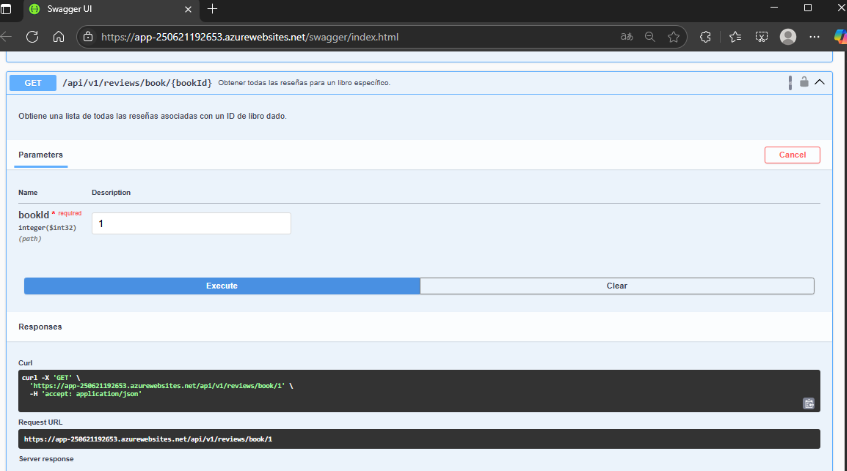This screenshot has width=847, height=471.
Task: Open the translate page option
Action: (x=627, y=37)
